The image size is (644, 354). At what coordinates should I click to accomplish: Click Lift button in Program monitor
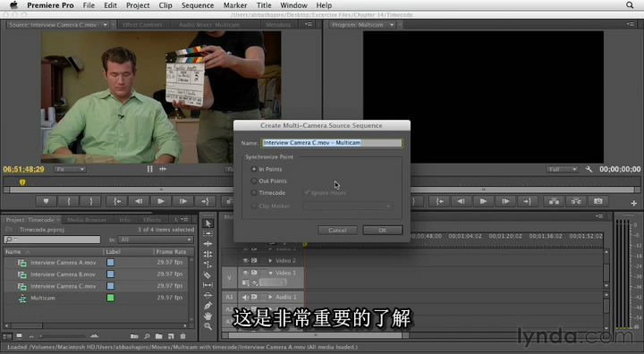coord(554,201)
